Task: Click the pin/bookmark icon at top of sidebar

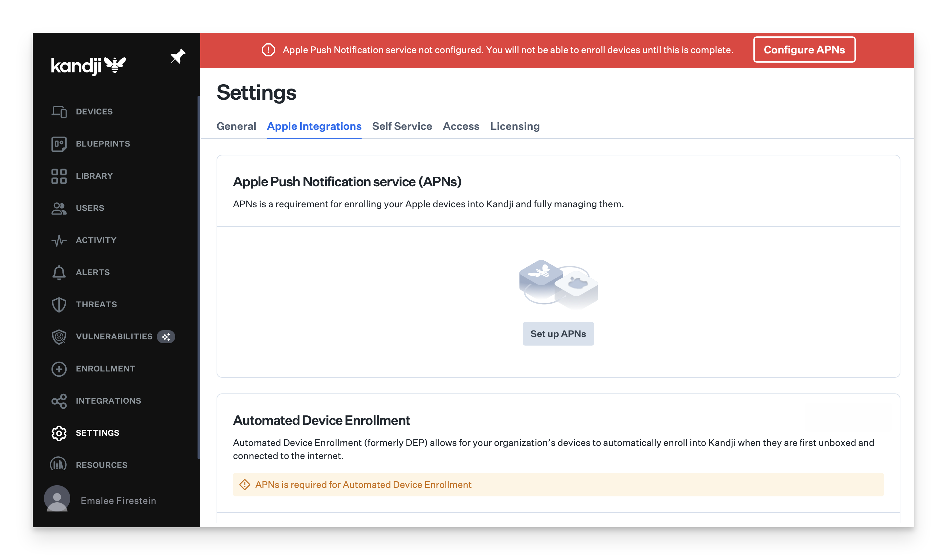Action: [178, 57]
